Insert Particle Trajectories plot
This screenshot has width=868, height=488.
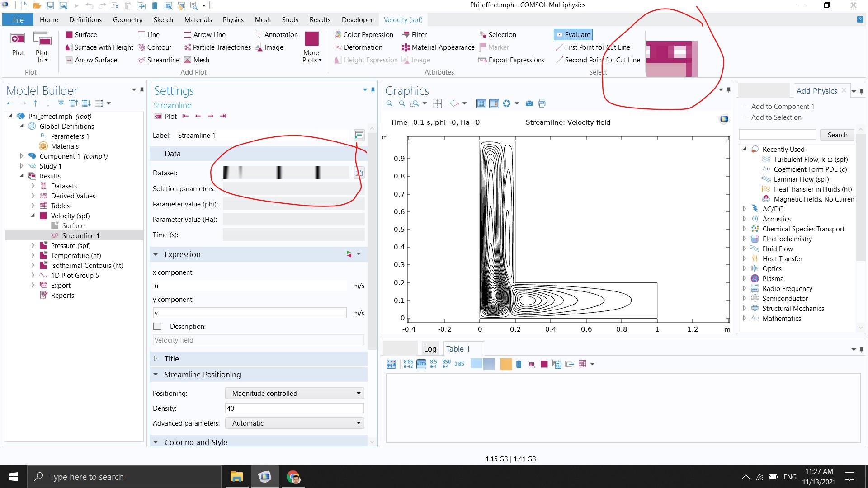[x=217, y=47]
